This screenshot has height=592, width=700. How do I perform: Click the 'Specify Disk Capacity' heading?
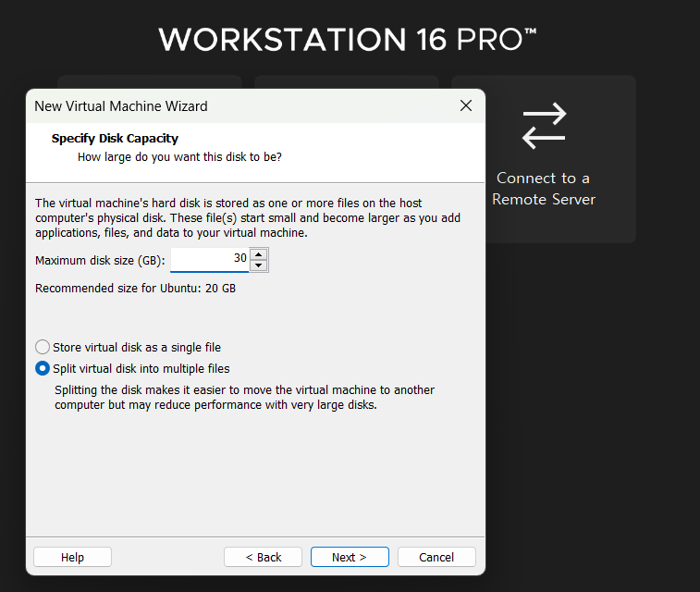pyautogui.click(x=115, y=139)
